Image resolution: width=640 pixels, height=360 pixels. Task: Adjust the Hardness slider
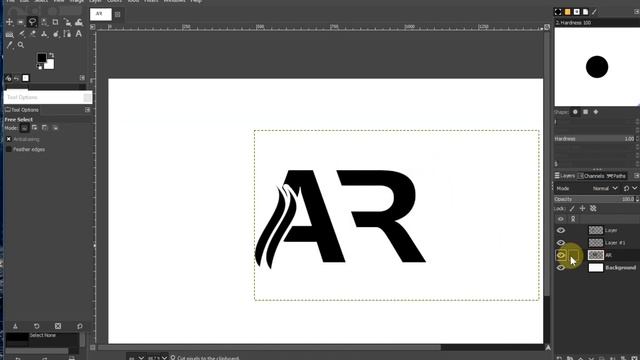coord(594,139)
